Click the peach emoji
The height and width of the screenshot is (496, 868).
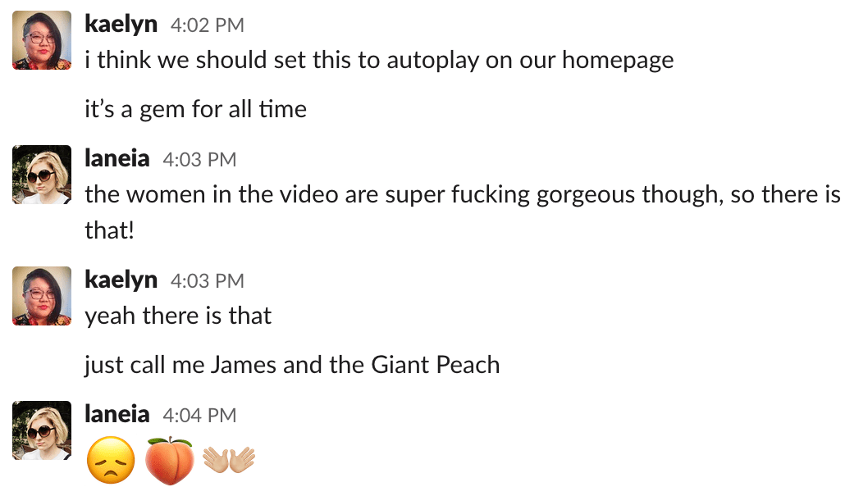pos(169,460)
